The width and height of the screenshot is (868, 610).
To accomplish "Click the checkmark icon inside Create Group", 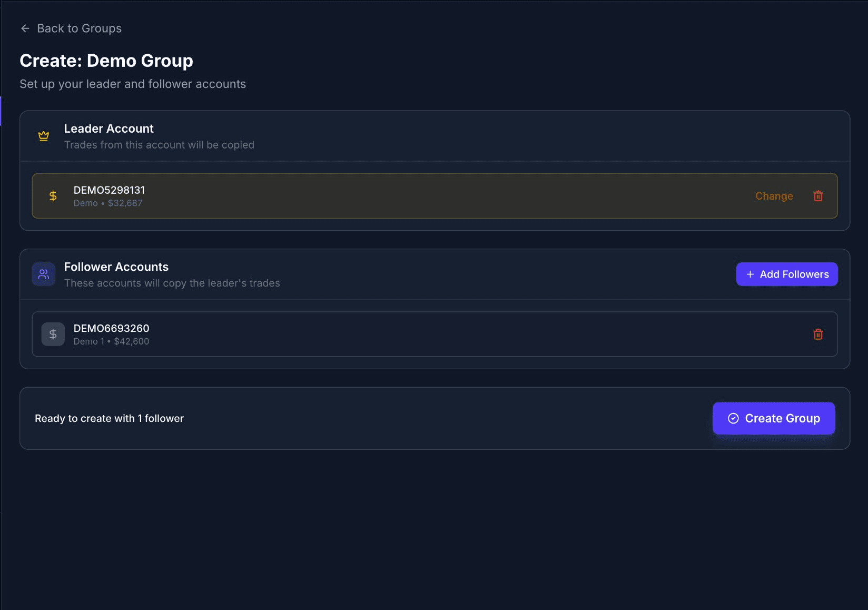I will (733, 418).
